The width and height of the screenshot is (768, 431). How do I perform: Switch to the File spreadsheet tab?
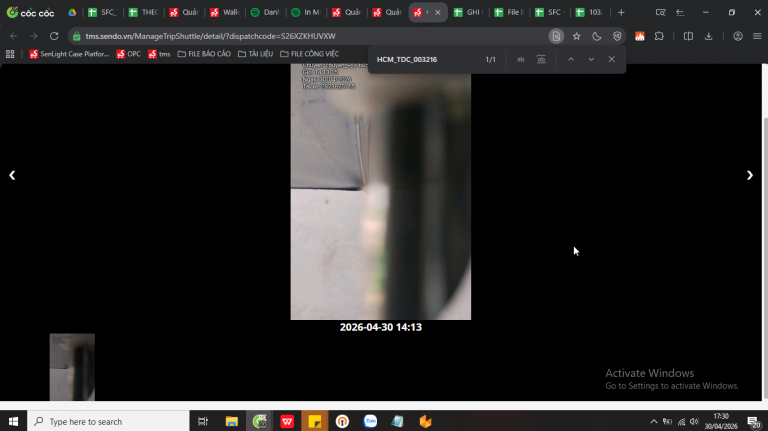tap(509, 13)
